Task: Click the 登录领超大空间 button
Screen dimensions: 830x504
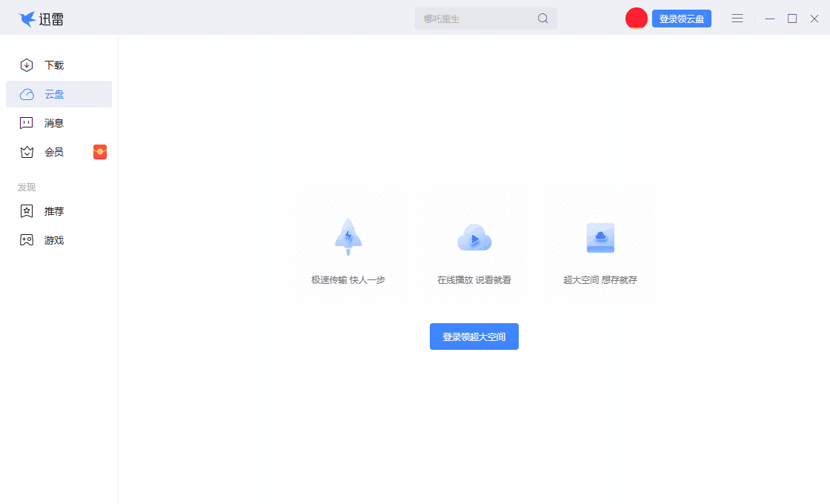Action: click(x=474, y=336)
